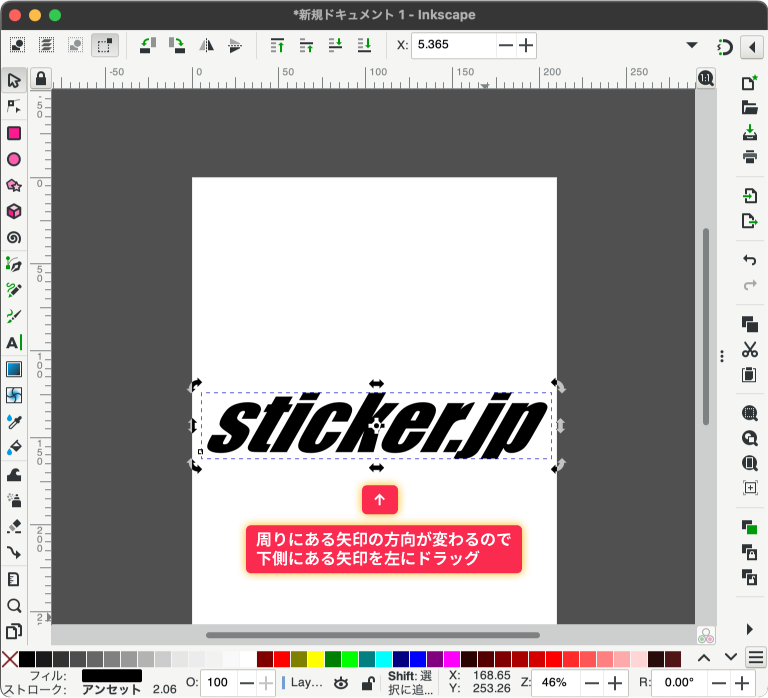Select the Text tool
The image size is (768, 698).
[x=14, y=343]
